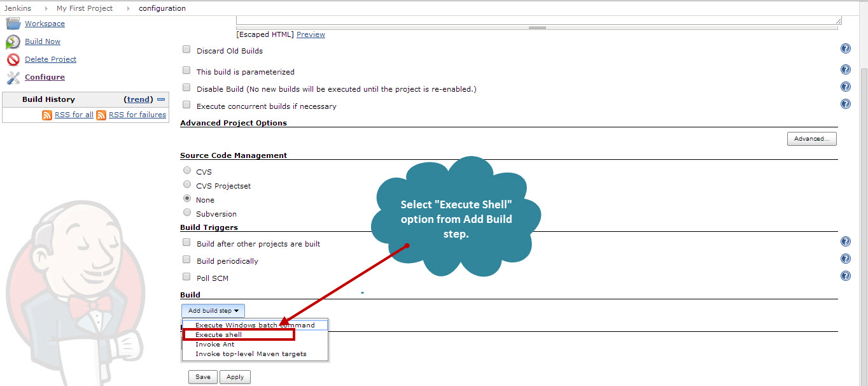868x386 pixels.
Task: Open help for This build is parameterized
Action: tap(846, 69)
